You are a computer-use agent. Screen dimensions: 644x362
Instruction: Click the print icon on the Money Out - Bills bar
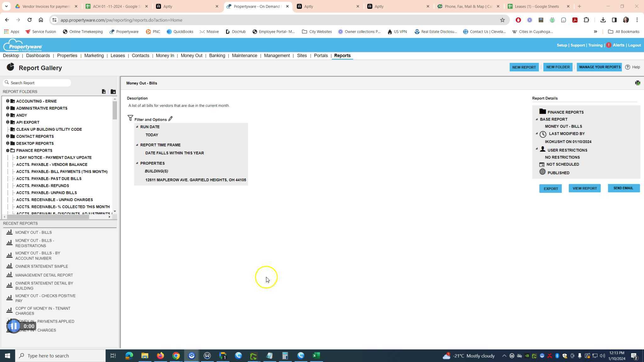(x=638, y=83)
